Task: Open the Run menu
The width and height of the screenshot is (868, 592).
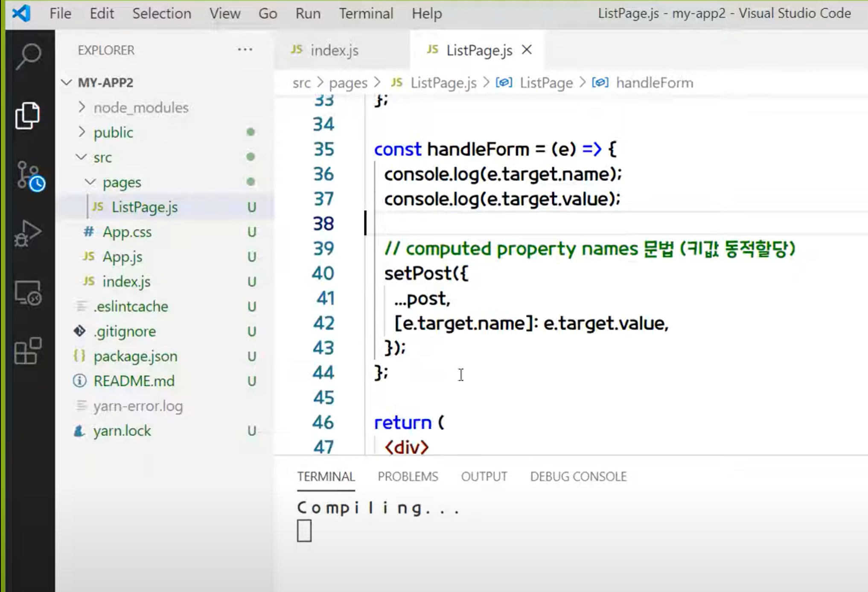Action: pyautogui.click(x=308, y=14)
